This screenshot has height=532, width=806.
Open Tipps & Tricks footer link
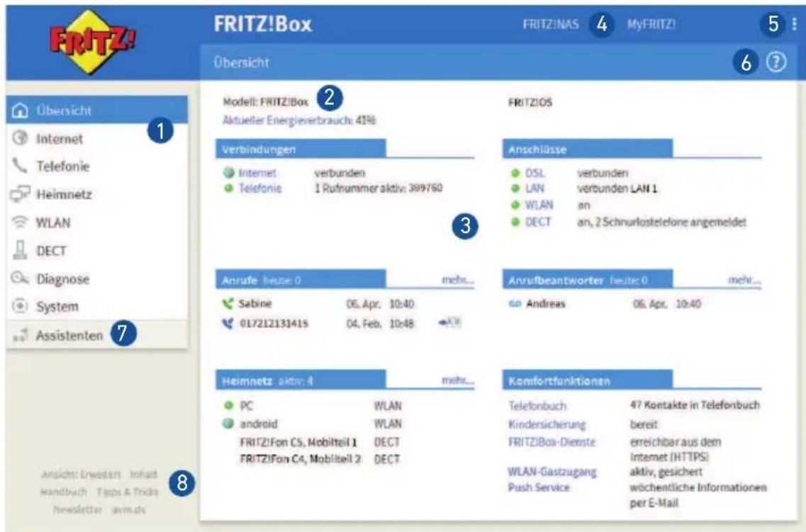128,492
